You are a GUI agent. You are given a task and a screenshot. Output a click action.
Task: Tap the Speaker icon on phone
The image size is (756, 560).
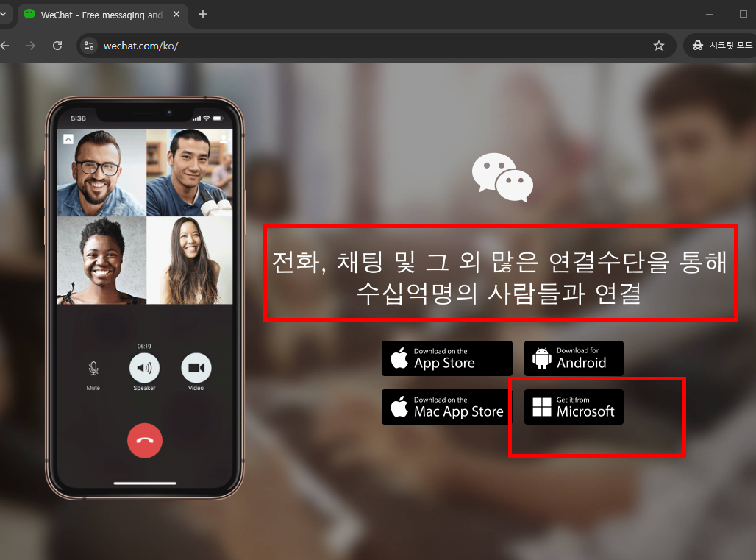pos(145,368)
